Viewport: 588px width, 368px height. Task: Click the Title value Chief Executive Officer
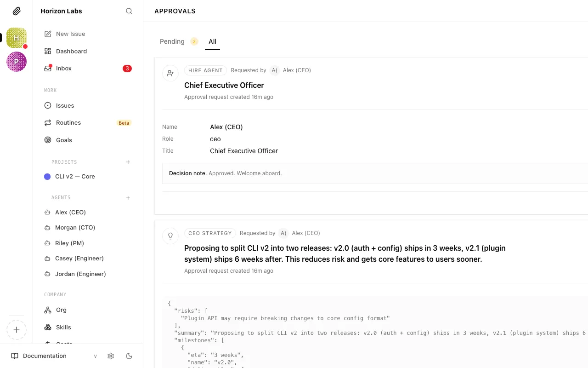[x=244, y=151]
